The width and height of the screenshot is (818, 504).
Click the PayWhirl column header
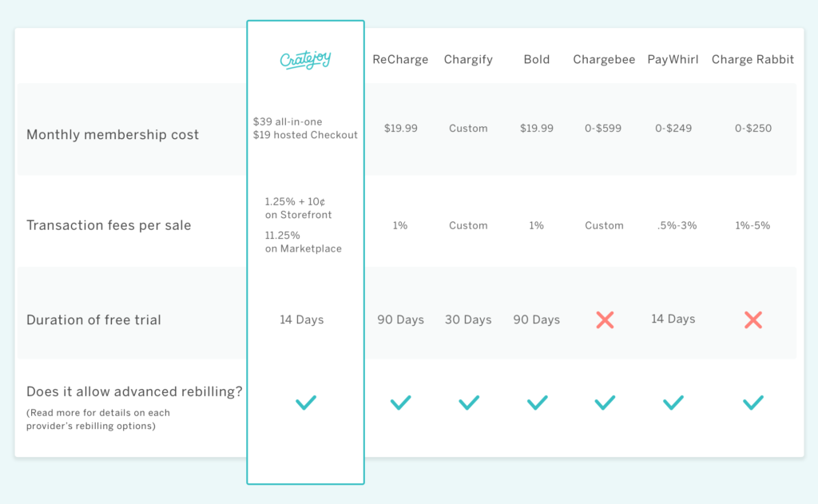[x=673, y=60]
